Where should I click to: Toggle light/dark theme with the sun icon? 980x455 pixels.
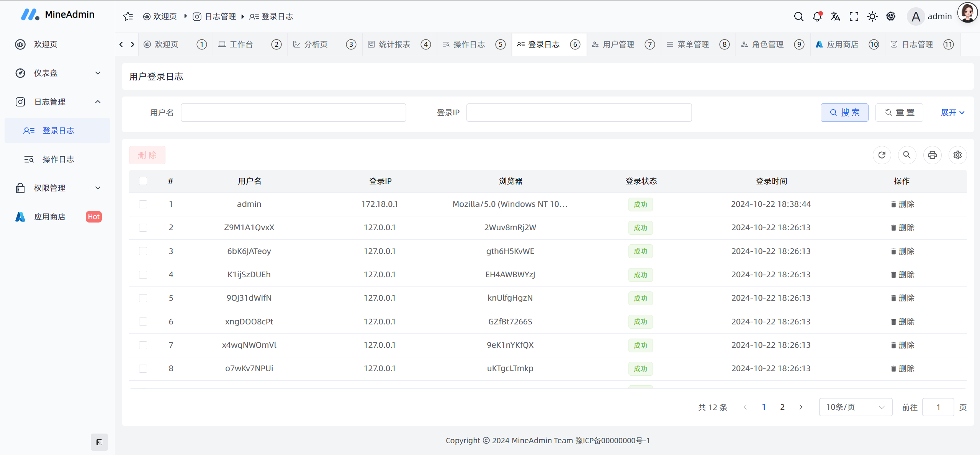coord(872,16)
